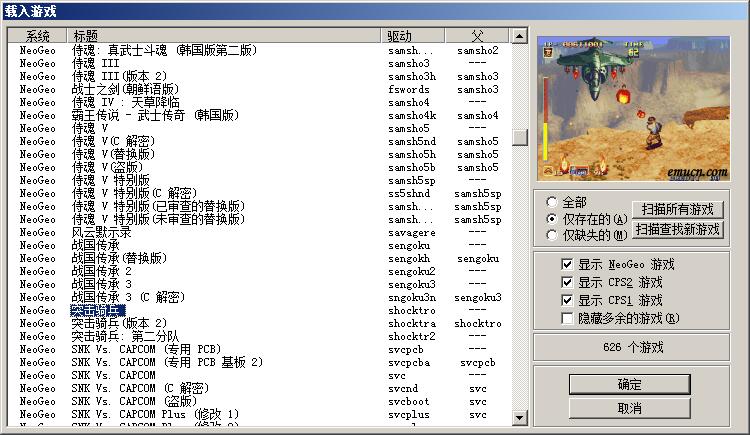Select highlighted 突击骑兵 row (shocktro)

point(259,310)
